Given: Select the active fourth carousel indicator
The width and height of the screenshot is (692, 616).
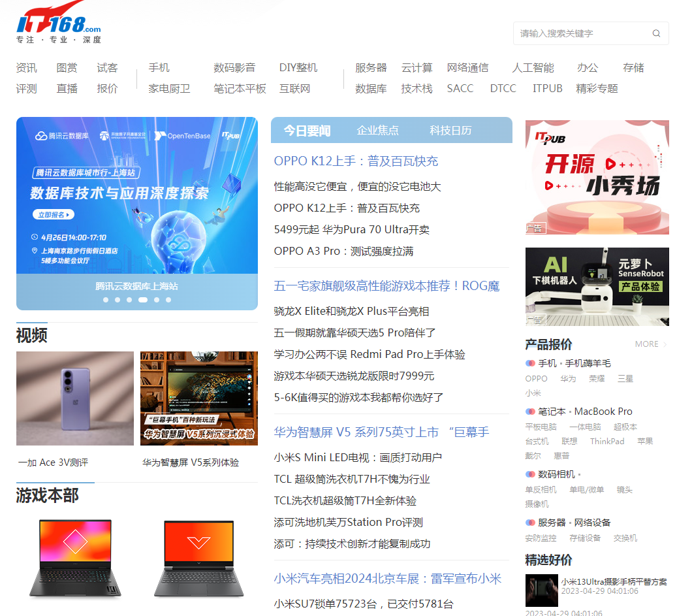Looking at the screenshot, I should point(143,300).
